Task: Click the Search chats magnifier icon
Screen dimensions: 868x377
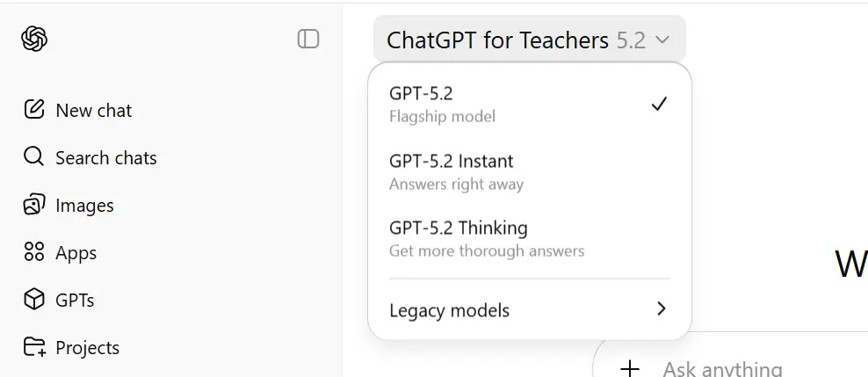Action: point(33,157)
